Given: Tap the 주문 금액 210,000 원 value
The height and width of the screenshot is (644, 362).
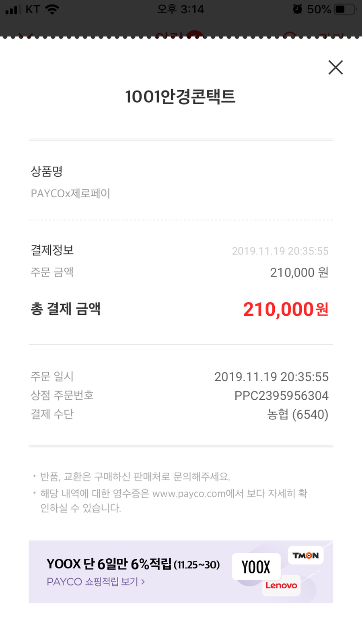Looking at the screenshot, I should [299, 272].
